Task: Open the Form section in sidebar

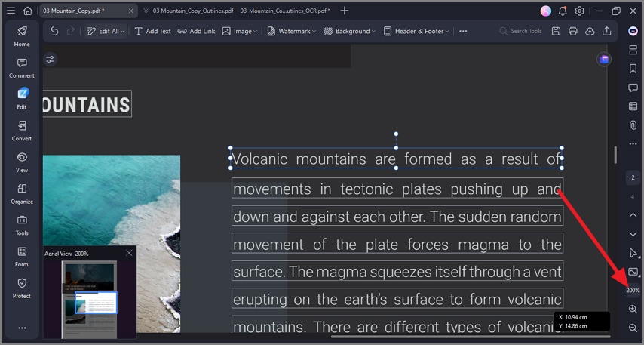Action: (x=22, y=257)
